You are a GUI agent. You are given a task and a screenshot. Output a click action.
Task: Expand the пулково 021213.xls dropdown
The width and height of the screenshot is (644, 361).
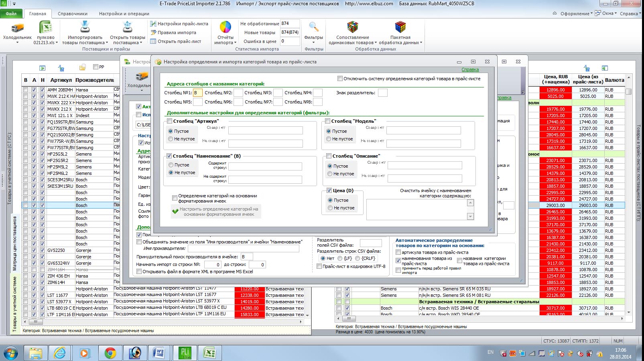click(57, 43)
